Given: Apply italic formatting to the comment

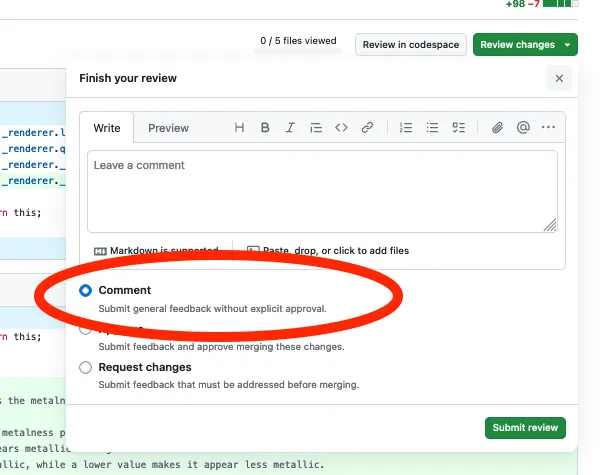Looking at the screenshot, I should click(290, 128).
